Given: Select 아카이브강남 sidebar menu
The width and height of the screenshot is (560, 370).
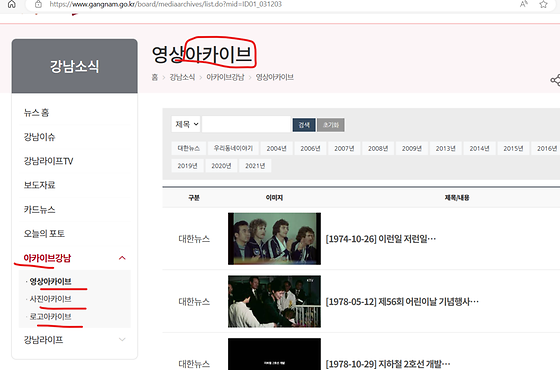Looking at the screenshot, I should 47,258.
